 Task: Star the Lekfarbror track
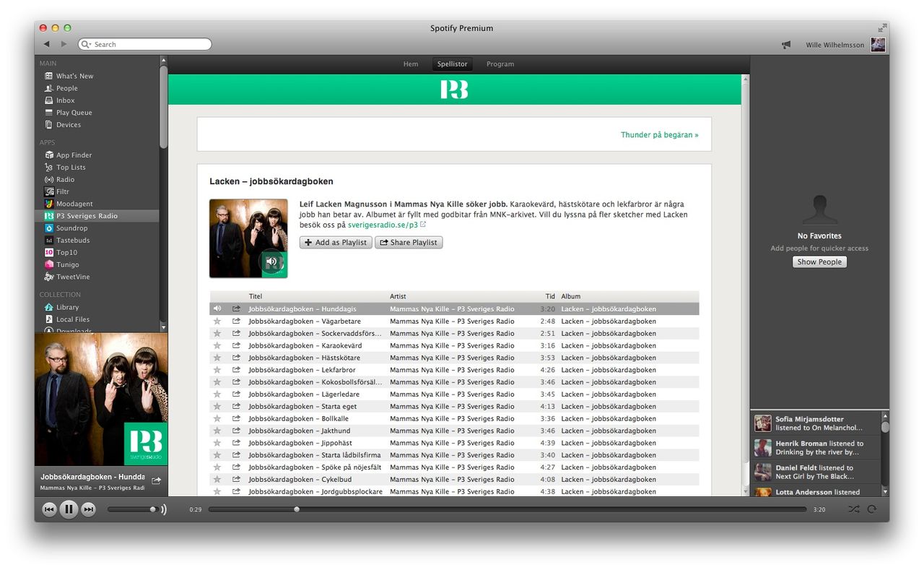click(217, 371)
